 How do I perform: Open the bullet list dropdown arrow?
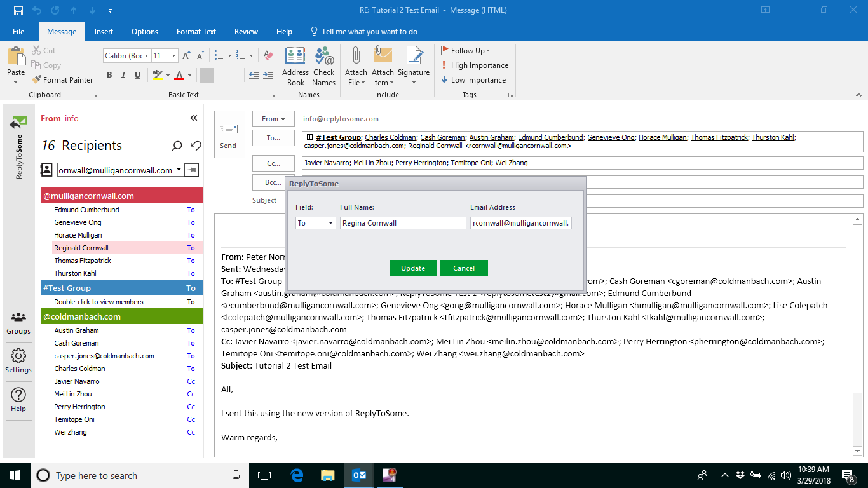pyautogui.click(x=230, y=56)
